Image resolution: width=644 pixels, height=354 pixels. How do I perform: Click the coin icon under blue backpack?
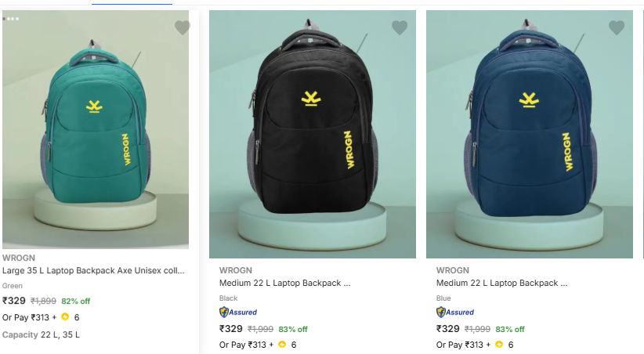[499, 345]
